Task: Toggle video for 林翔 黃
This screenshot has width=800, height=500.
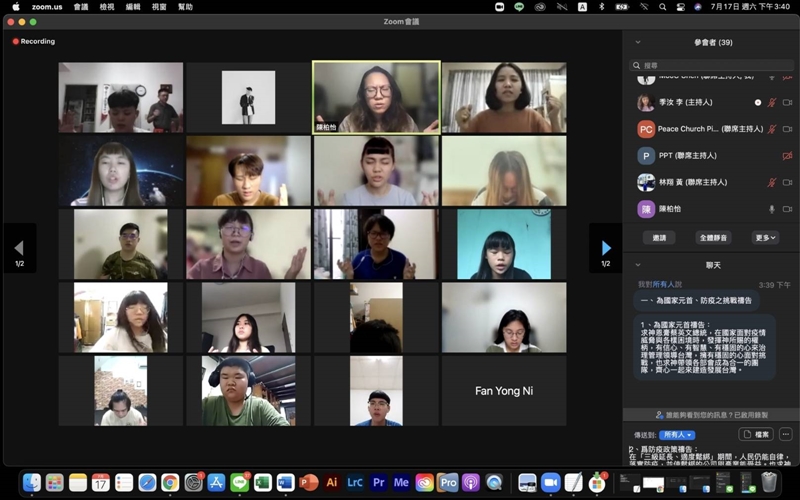Action: pyautogui.click(x=787, y=182)
